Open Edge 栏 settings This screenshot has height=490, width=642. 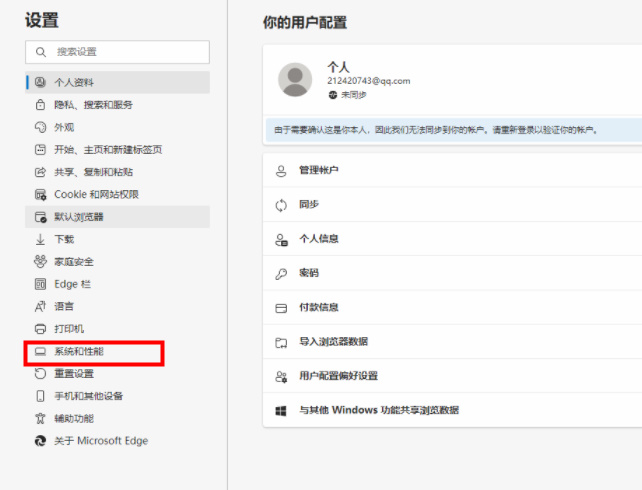pyautogui.click(x=118, y=284)
